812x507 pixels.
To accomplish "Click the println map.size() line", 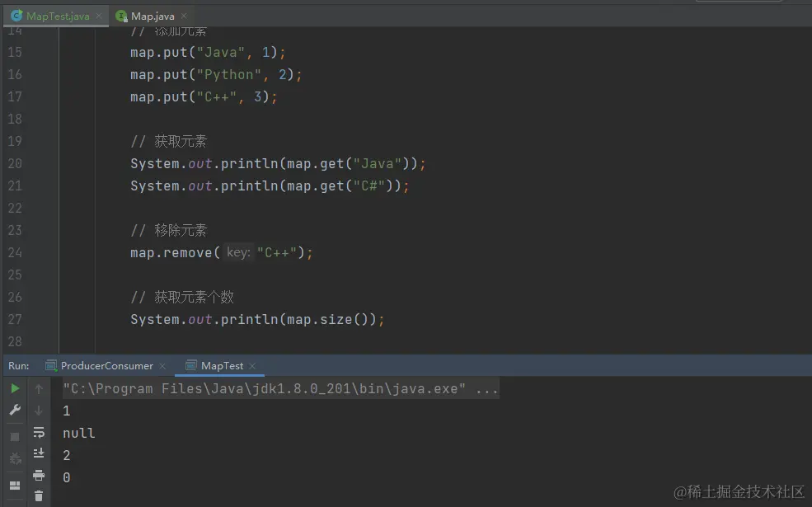I will [x=257, y=320].
